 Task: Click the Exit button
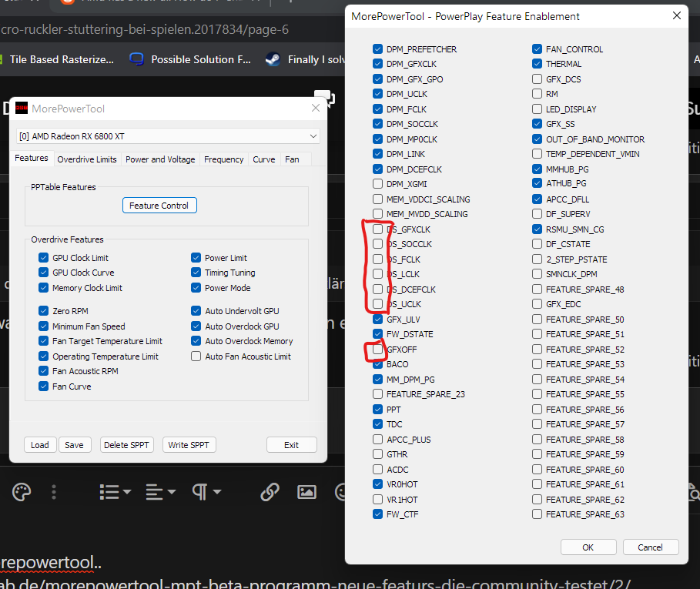[292, 445]
